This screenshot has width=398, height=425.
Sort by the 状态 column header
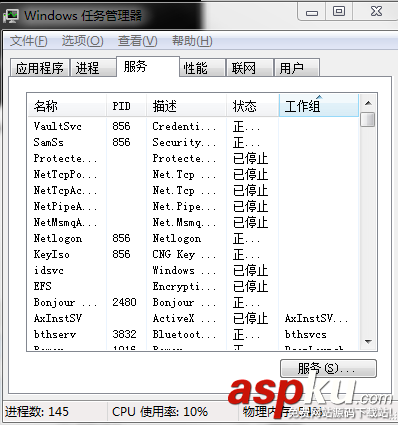click(x=253, y=106)
